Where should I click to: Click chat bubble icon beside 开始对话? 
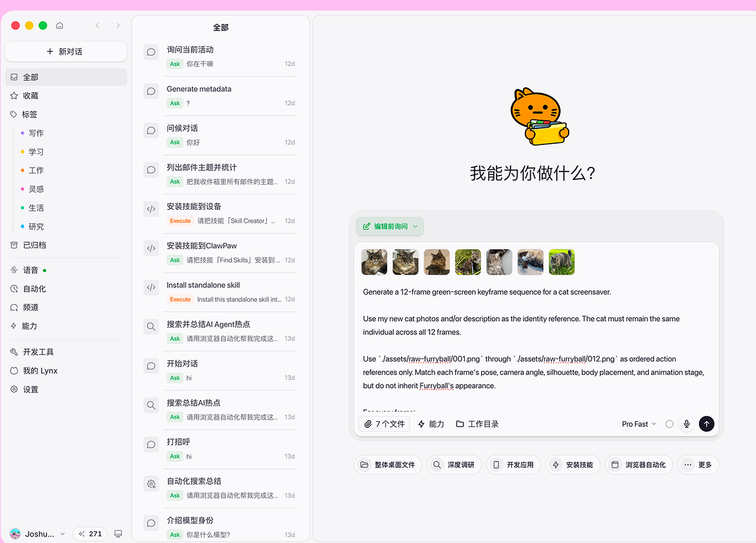pyautogui.click(x=151, y=366)
